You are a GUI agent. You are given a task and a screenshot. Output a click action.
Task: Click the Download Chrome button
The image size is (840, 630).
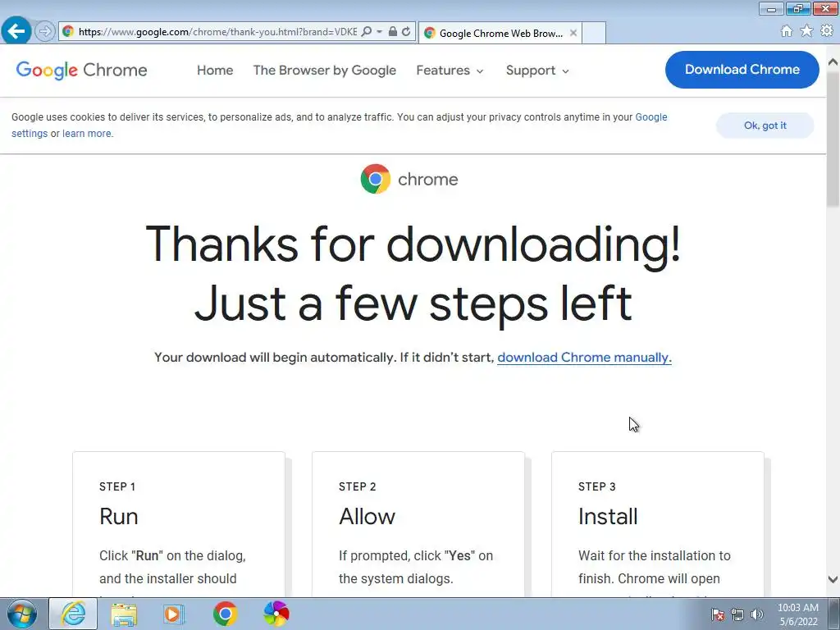click(742, 70)
